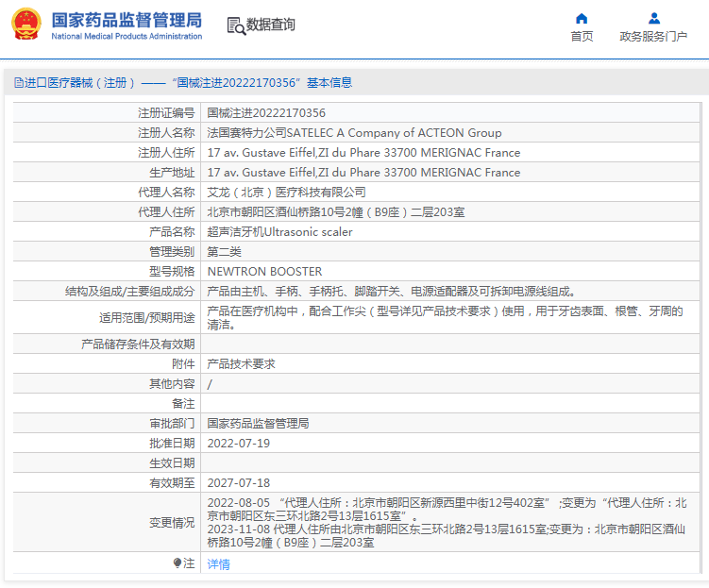Click the 附件 row label
The image size is (709, 588).
[x=183, y=363]
